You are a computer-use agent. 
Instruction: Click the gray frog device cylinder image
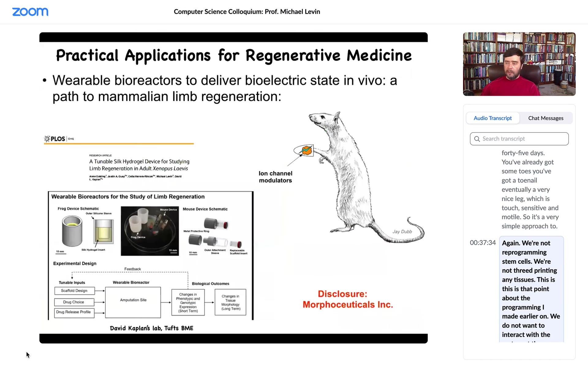click(x=72, y=231)
